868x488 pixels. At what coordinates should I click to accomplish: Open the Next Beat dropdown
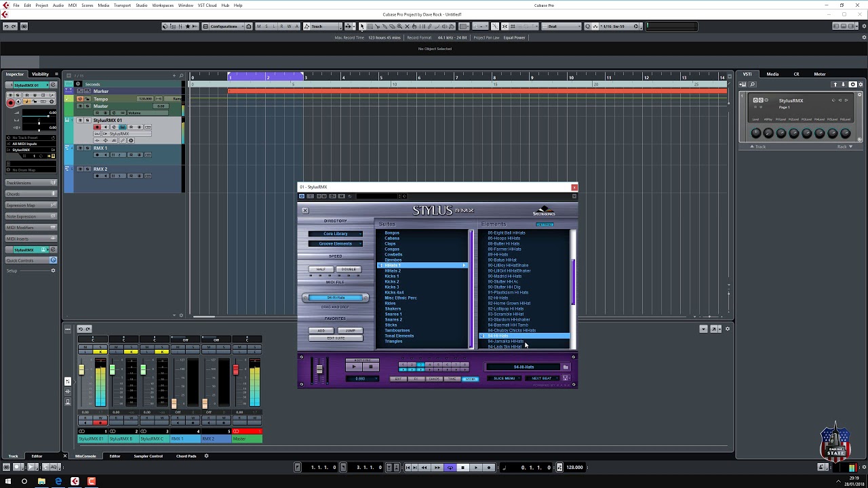point(542,378)
